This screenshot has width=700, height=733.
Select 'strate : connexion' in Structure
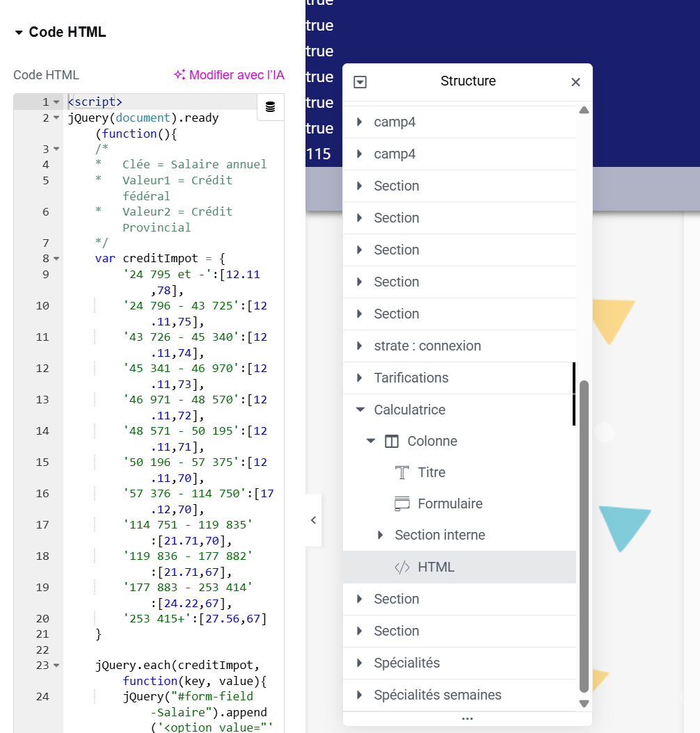[x=427, y=346]
